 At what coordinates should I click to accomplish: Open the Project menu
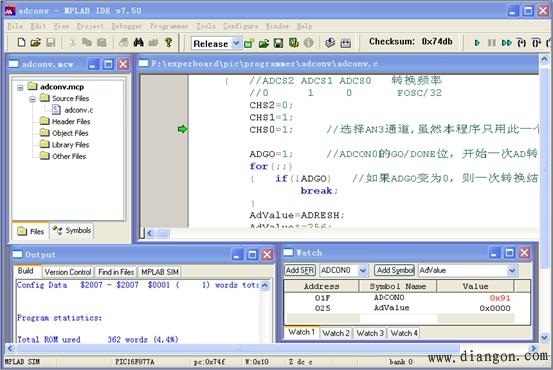90,26
